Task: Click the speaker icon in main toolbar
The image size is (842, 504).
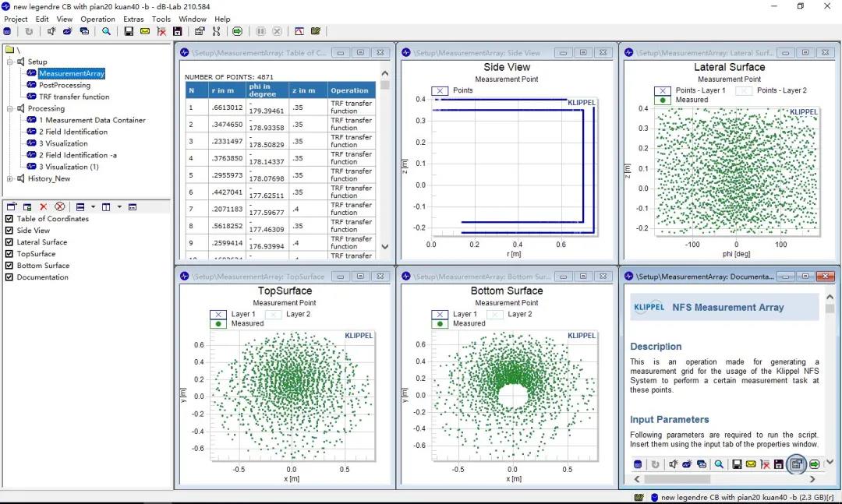Action: 51,31
